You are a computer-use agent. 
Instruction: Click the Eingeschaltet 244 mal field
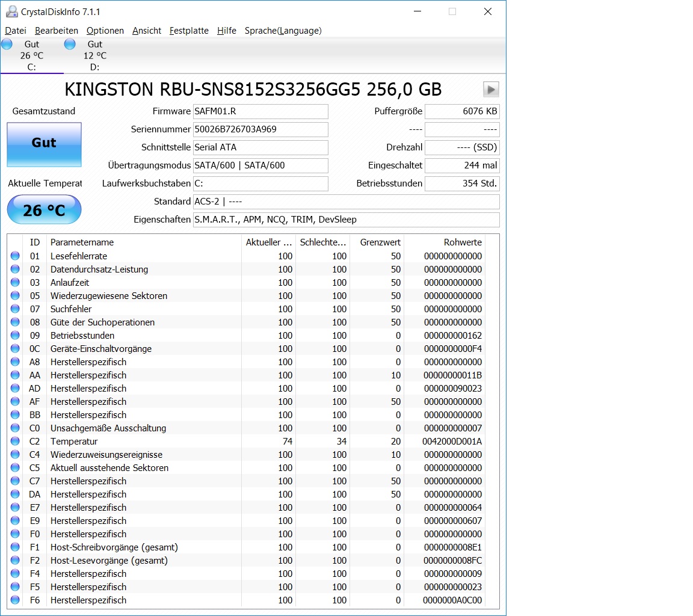click(462, 165)
